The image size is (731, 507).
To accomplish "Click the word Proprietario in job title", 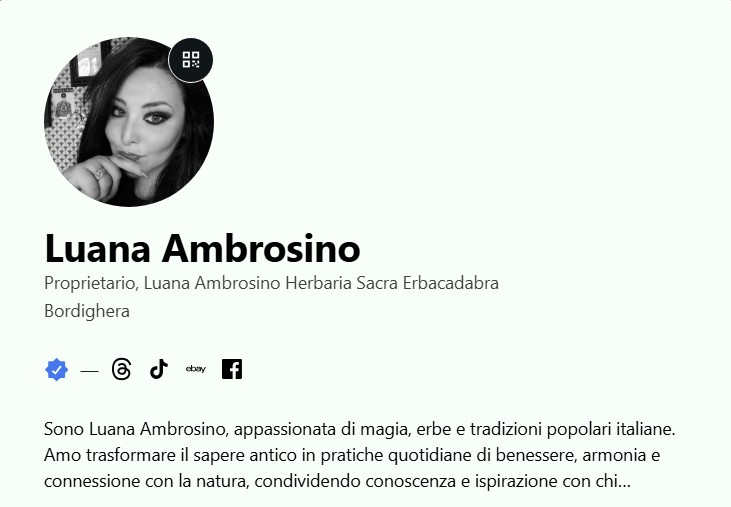I will pyautogui.click(x=91, y=283).
